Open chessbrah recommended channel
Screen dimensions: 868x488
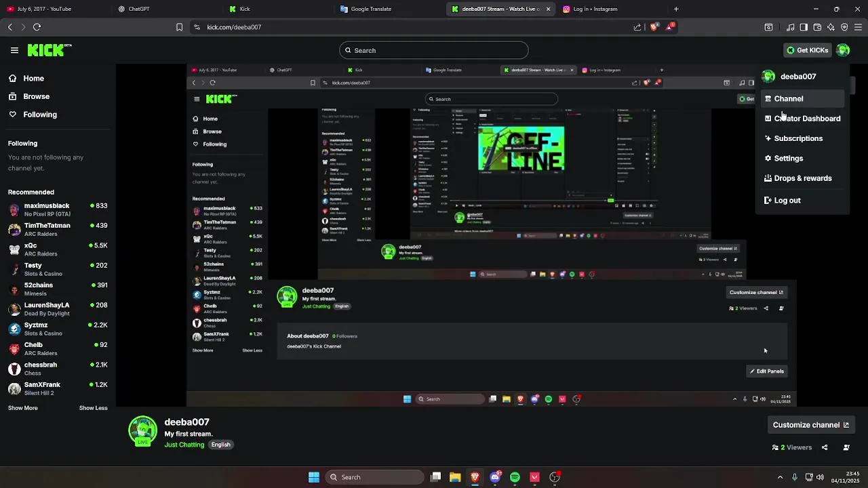click(x=57, y=369)
